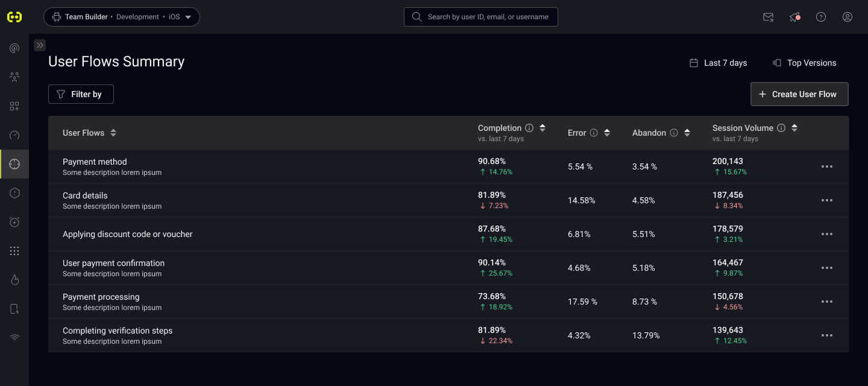
Task: Show Session Volume info tooltip icon
Action: coord(781,128)
